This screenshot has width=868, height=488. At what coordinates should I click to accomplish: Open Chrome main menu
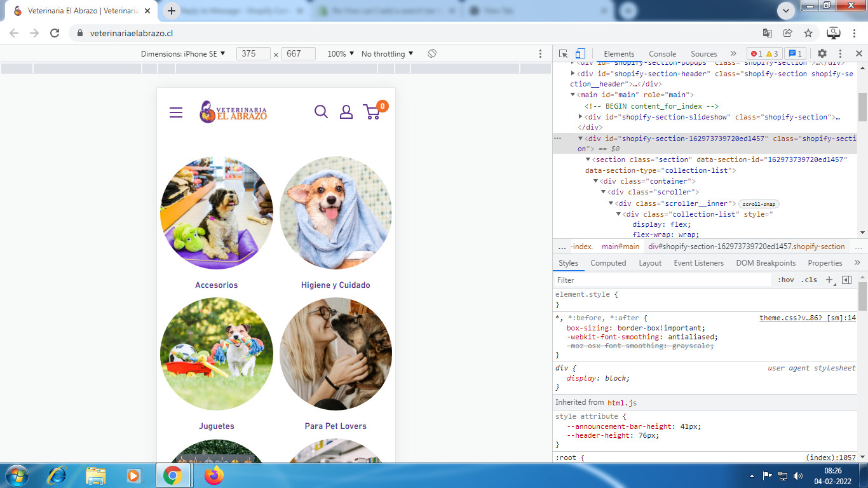(854, 33)
